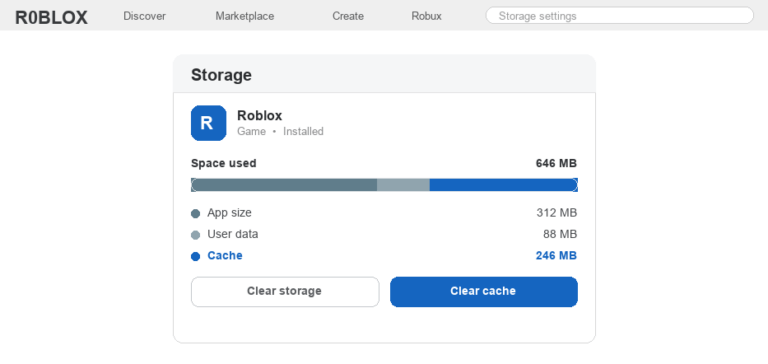768x364 pixels.
Task: Click the 88 MB user data value
Action: pos(560,234)
